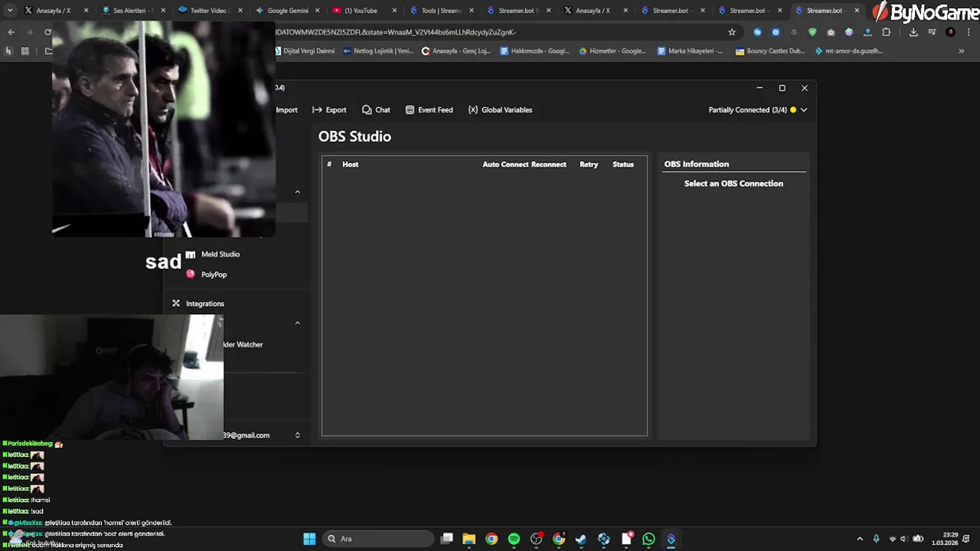Open WhatsApp from the taskbar
Screen dimensions: 980x551
pyautogui.click(x=648, y=539)
